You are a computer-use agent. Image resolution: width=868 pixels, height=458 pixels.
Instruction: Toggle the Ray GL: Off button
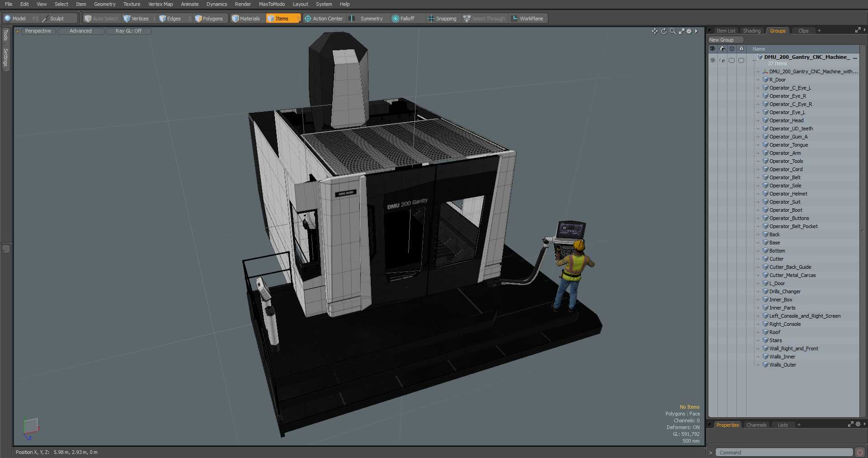(x=128, y=31)
